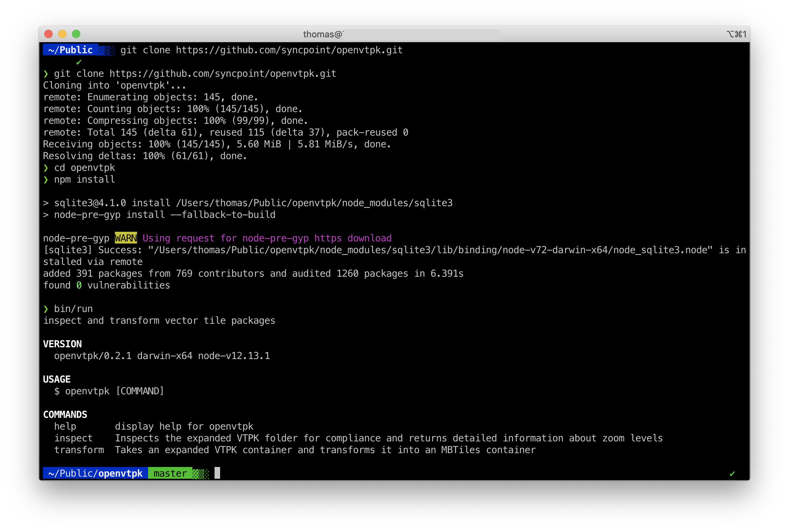
Task: Click the green chevron before 'npm install'
Action: tap(46, 180)
